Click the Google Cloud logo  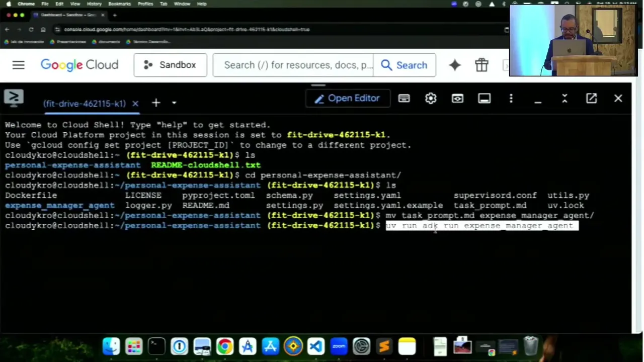79,65
